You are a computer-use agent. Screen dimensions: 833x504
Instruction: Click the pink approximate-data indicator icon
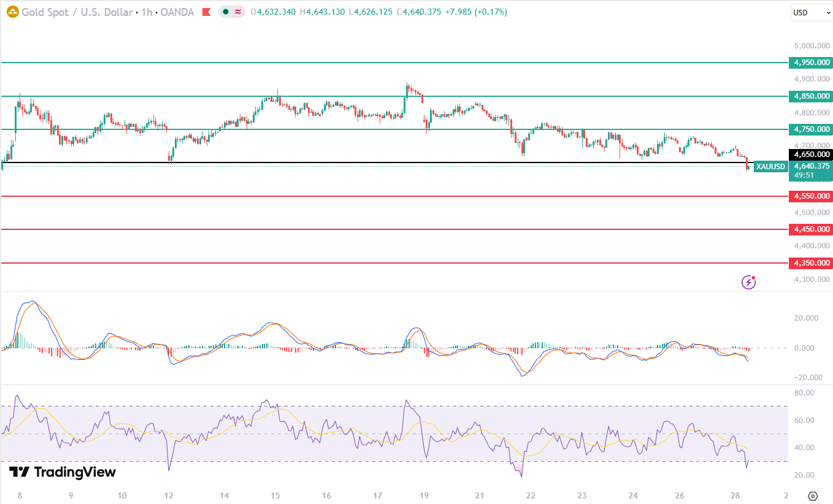click(238, 12)
